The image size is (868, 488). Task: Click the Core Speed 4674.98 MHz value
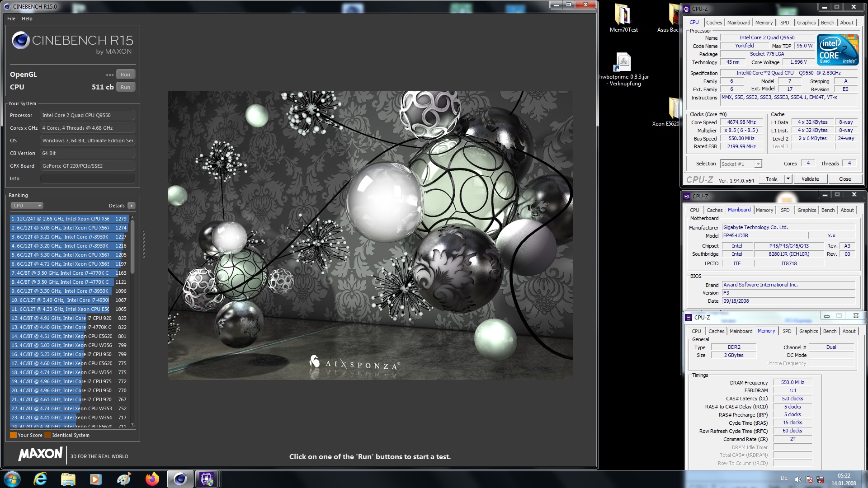741,122
